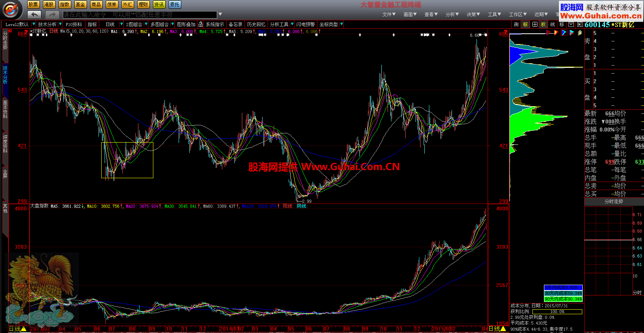Expand the 分析工具 dropdown arrow
Image resolution: width=644 pixels, height=333 pixels.
coord(292,24)
